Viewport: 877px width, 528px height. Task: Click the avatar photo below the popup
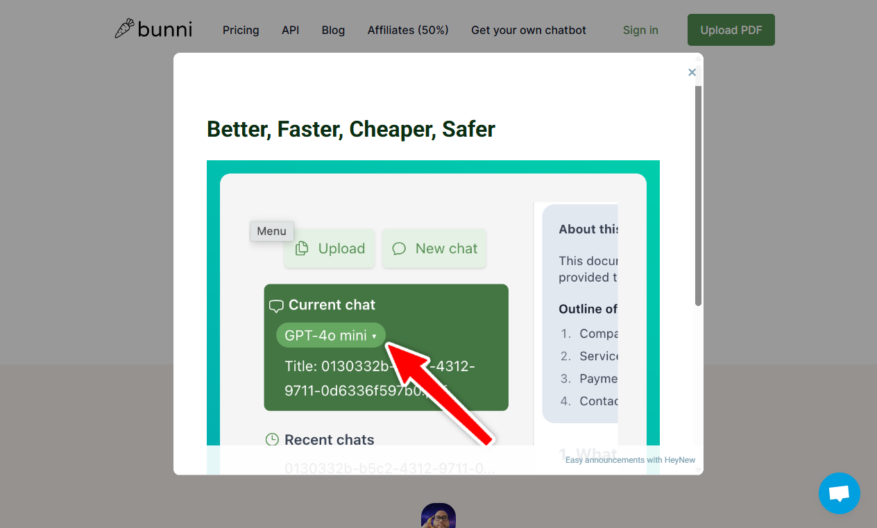438,516
